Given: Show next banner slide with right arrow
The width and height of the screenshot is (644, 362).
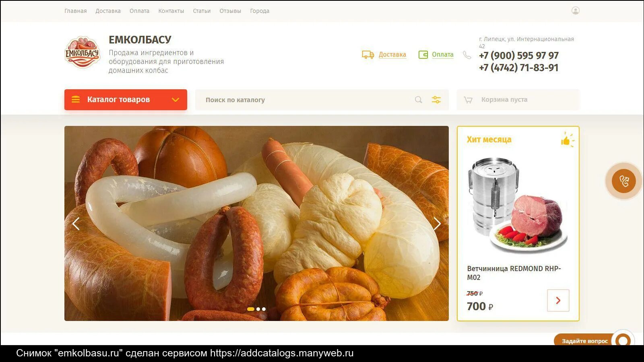Looking at the screenshot, I should [x=437, y=224].
